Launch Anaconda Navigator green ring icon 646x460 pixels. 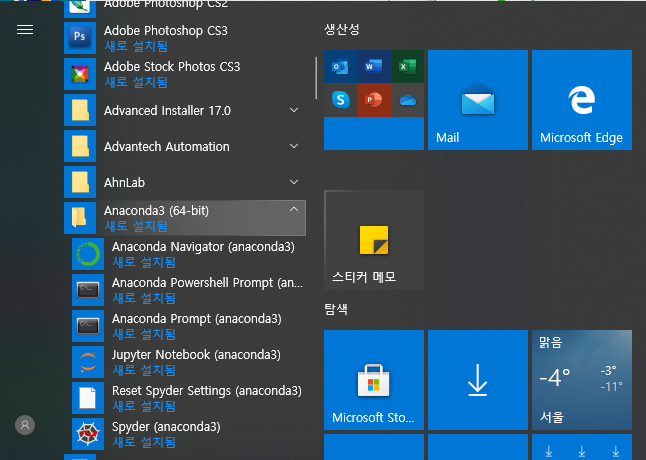click(x=88, y=254)
